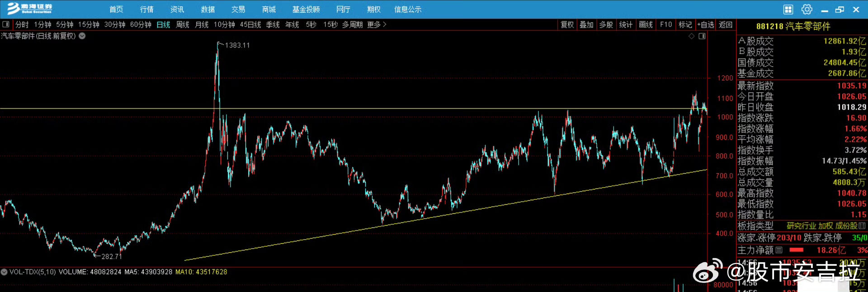Switch to 30分钟 period
Viewport: 868px width, 292px height.
[x=115, y=24]
